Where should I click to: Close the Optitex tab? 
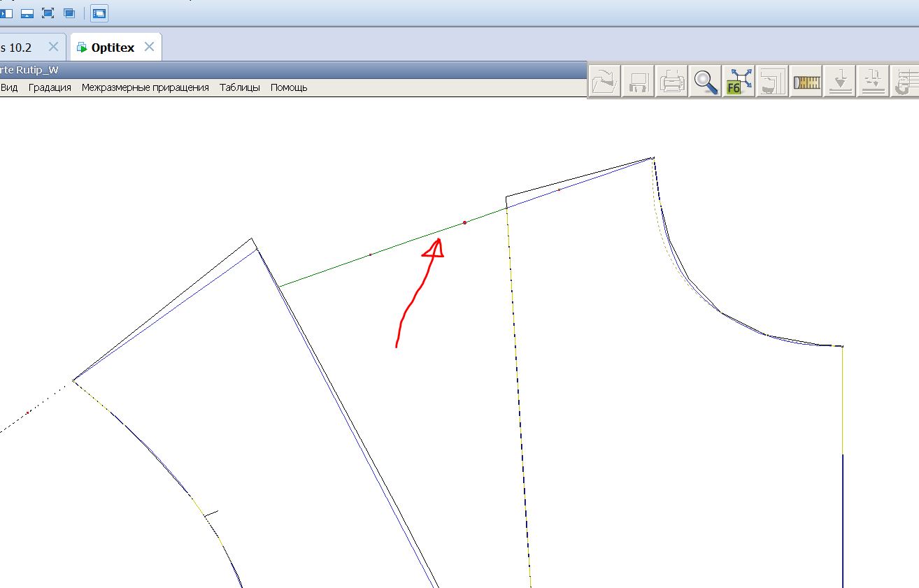click(149, 47)
